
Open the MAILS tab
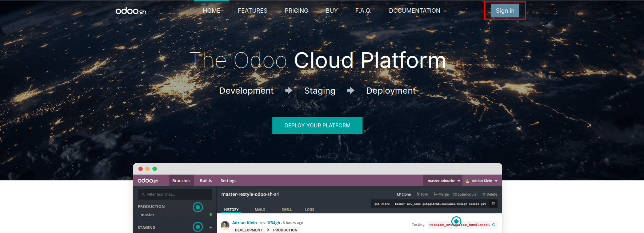[x=260, y=209]
